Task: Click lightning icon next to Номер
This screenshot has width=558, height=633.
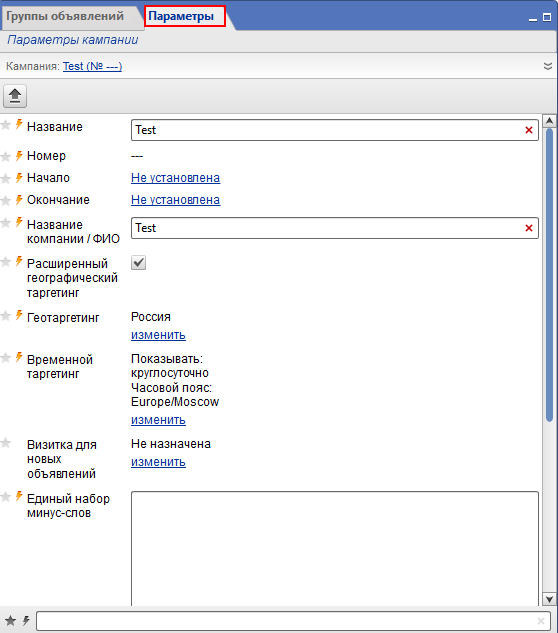Action: pyautogui.click(x=19, y=155)
